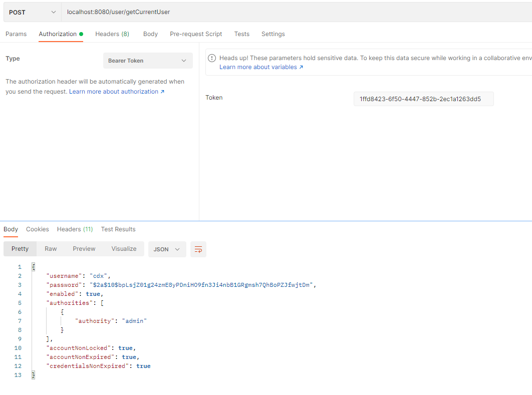Image resolution: width=532 pixels, height=395 pixels.
Task: Click the info icon beside Heads up message
Action: pyautogui.click(x=212, y=58)
